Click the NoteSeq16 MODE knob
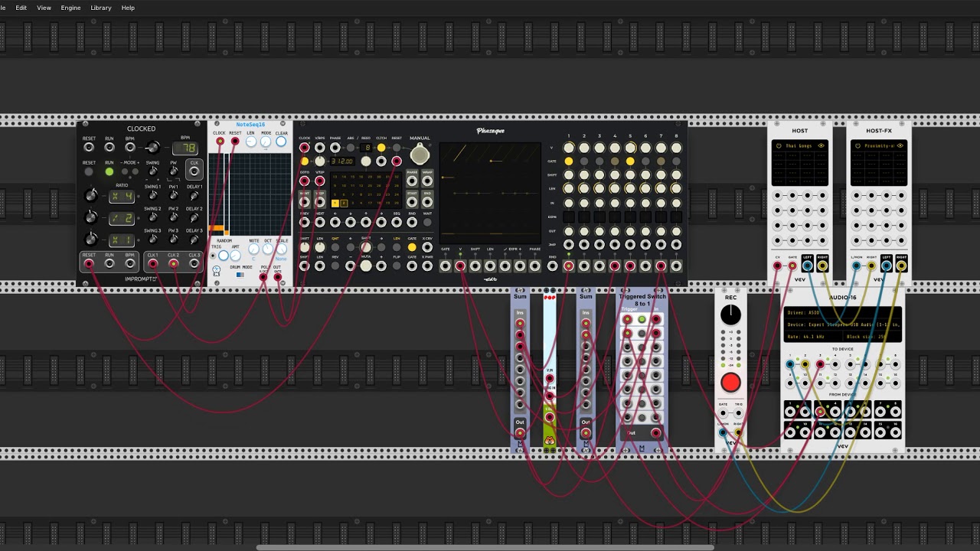Screen dimensions: 980x551 point(266,142)
